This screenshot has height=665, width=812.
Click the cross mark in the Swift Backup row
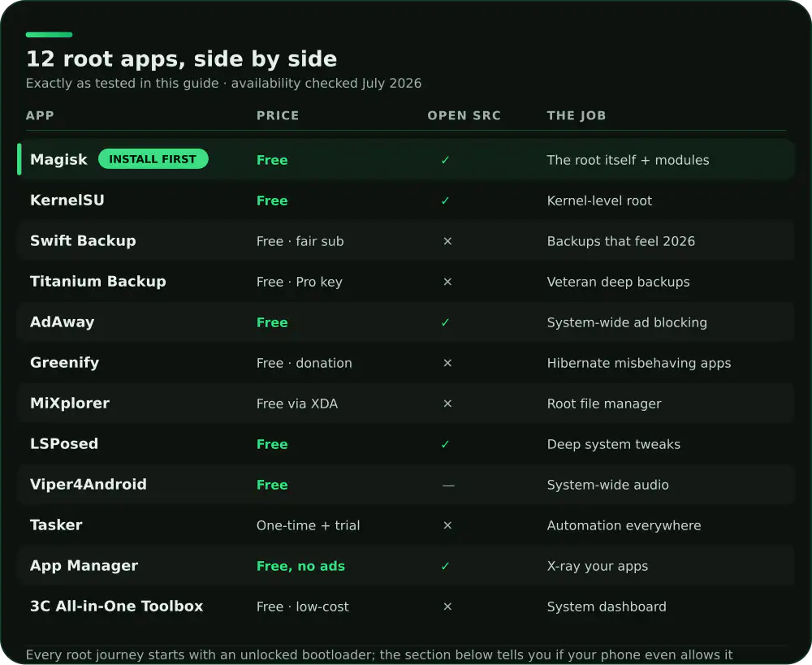[448, 241]
